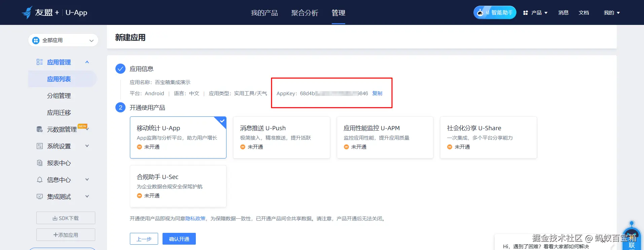Switch to the 我的产品 tab

click(x=264, y=13)
